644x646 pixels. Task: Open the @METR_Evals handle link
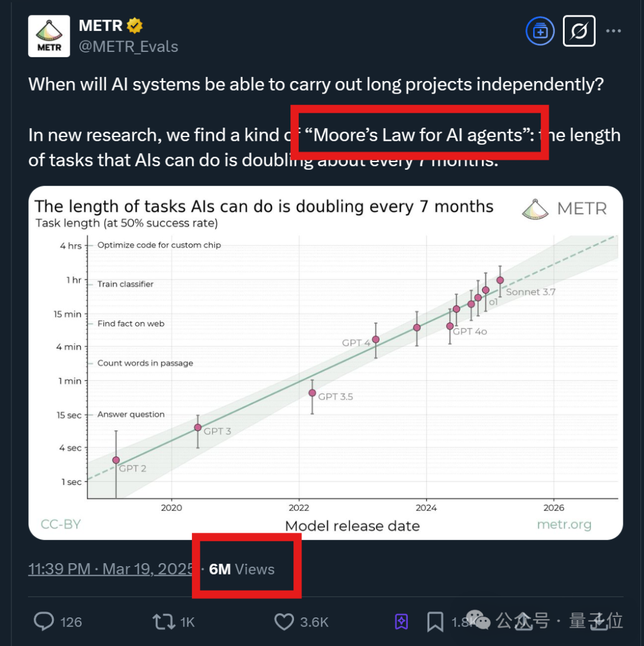128,46
